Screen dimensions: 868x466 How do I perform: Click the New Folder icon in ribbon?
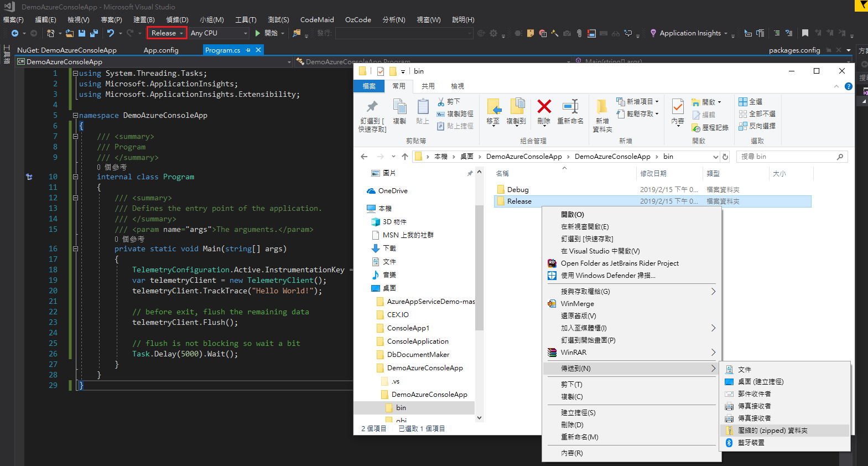coord(602,106)
